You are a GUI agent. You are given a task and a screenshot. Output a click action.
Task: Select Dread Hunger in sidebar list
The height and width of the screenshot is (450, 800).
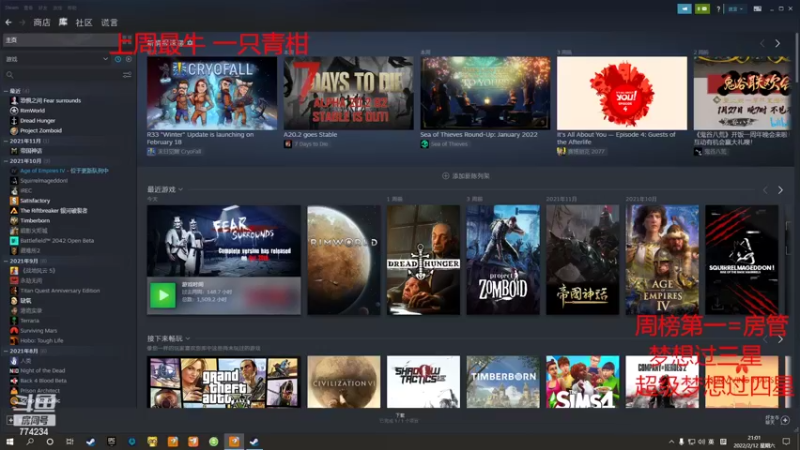pos(37,120)
